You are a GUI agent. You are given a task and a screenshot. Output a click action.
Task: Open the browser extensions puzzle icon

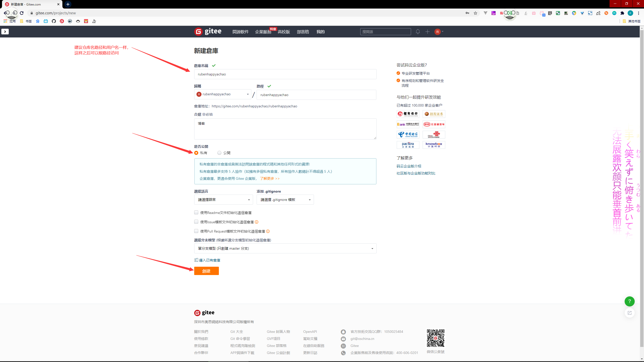coord(622,13)
